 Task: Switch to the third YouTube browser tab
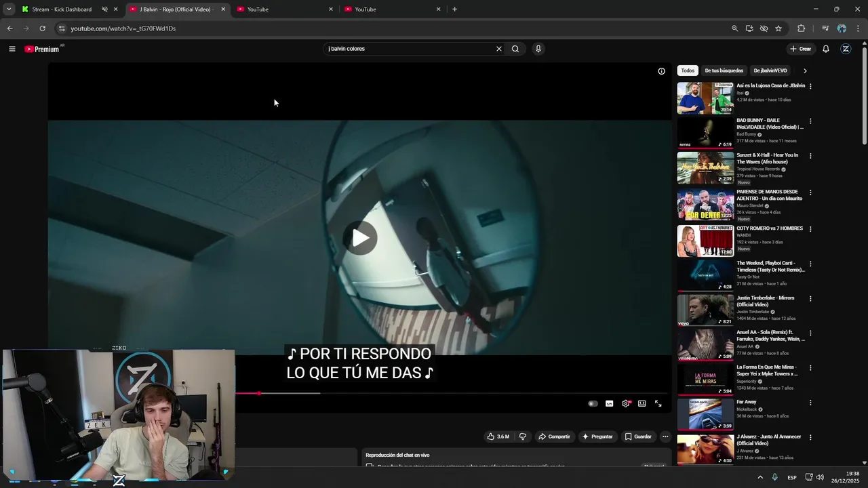(393, 9)
